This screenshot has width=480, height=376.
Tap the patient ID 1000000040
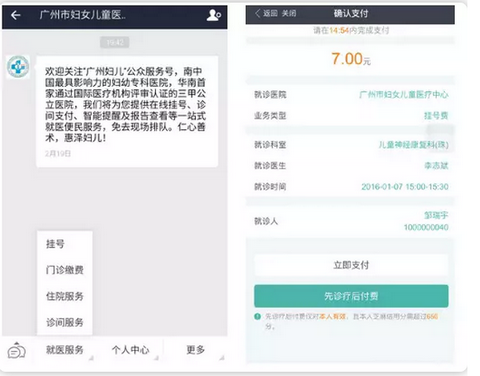(x=426, y=227)
